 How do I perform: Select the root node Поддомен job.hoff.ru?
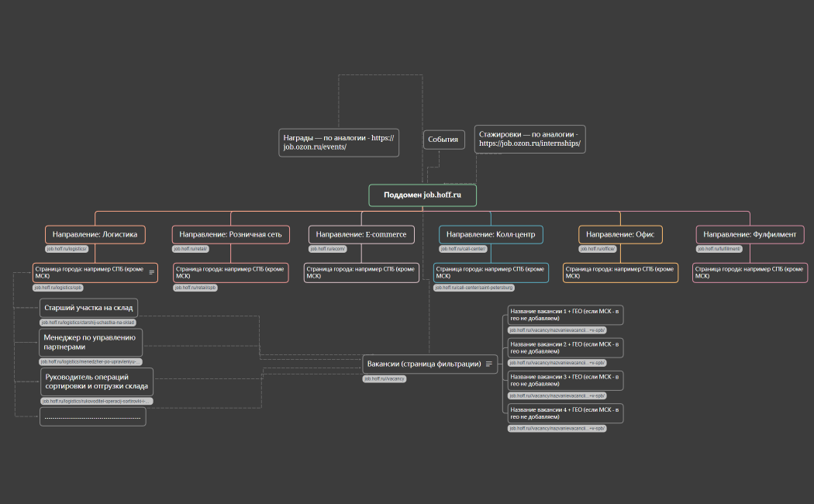click(422, 195)
